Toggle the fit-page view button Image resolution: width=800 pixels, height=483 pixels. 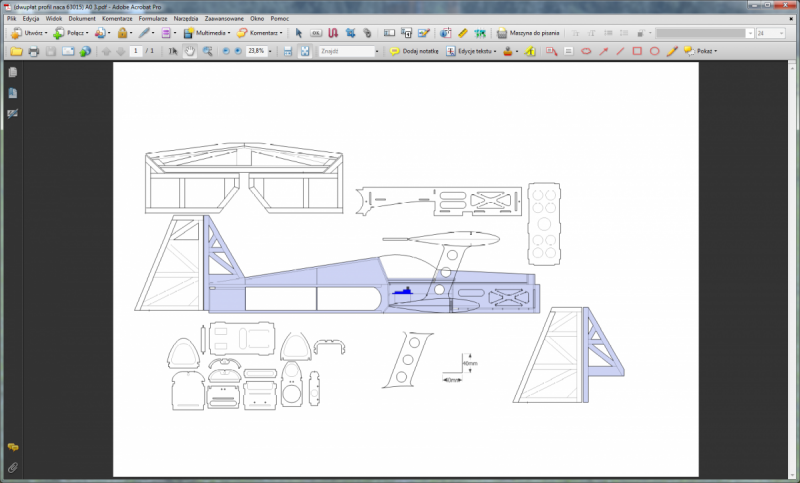pyautogui.click(x=304, y=50)
